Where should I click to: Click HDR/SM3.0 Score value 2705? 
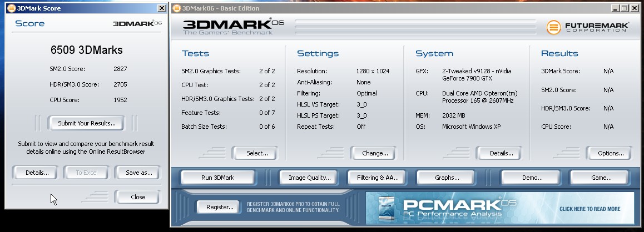[120, 84]
